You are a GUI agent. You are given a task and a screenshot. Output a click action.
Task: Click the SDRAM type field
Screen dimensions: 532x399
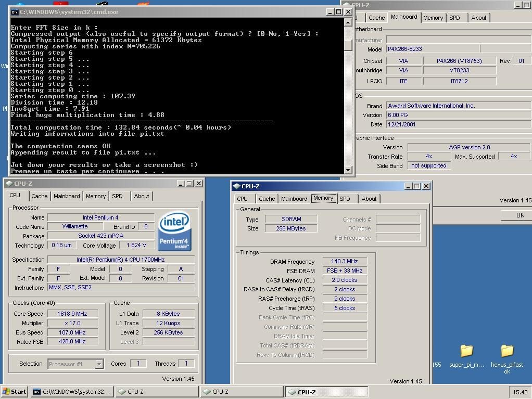[x=291, y=220]
